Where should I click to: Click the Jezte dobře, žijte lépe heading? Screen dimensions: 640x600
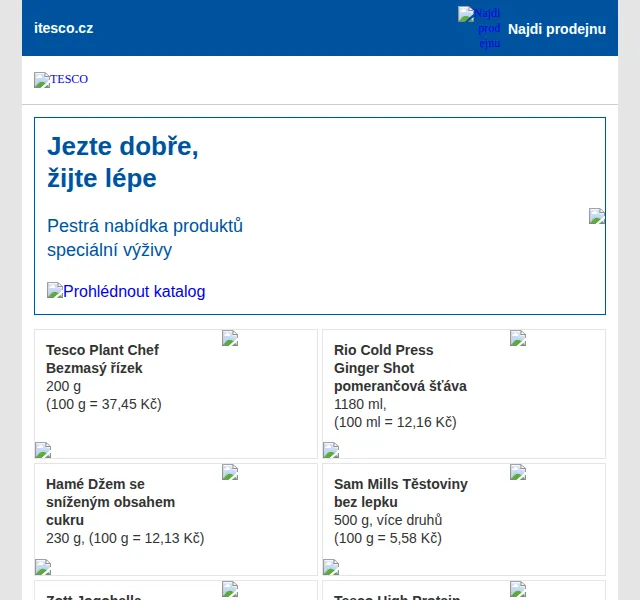tap(123, 162)
